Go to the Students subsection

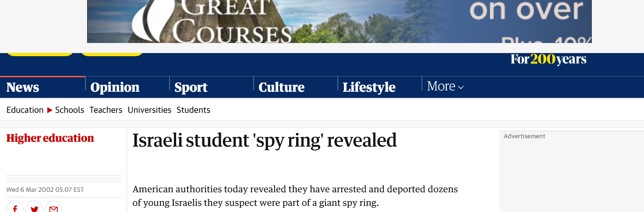click(x=193, y=110)
